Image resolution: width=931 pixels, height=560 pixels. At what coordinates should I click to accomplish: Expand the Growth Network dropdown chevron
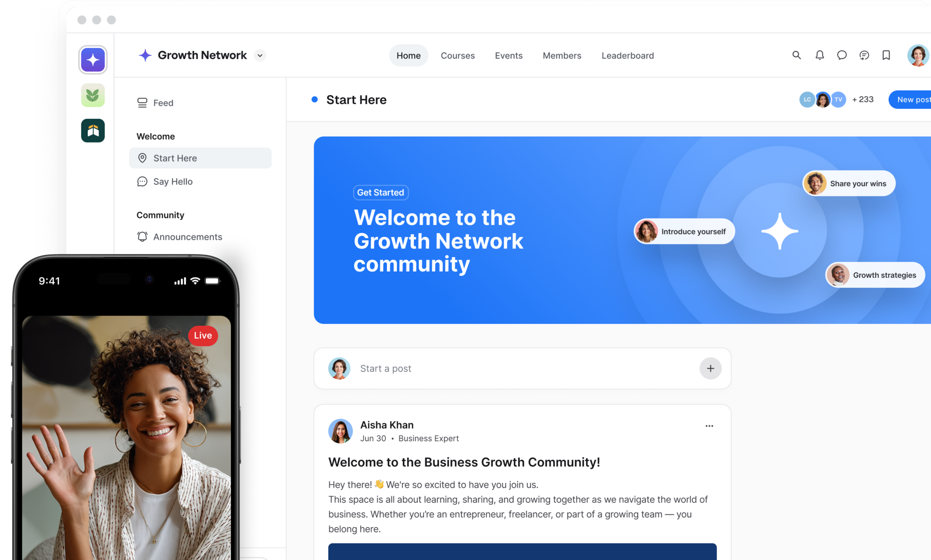click(x=260, y=55)
